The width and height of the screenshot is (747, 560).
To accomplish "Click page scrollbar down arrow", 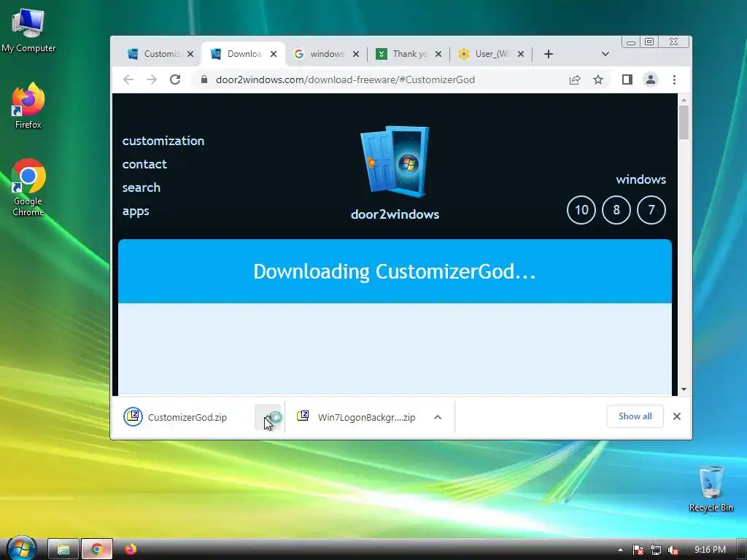I will click(x=684, y=389).
